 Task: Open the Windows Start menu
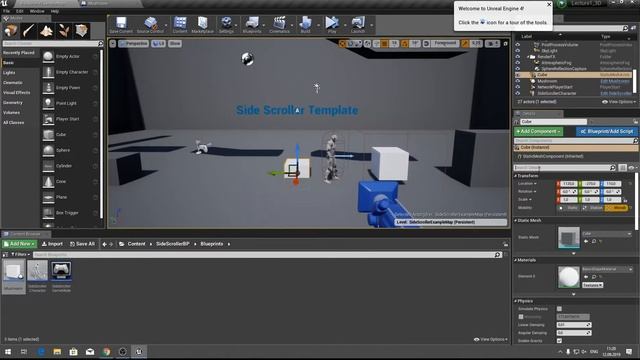[8, 352]
